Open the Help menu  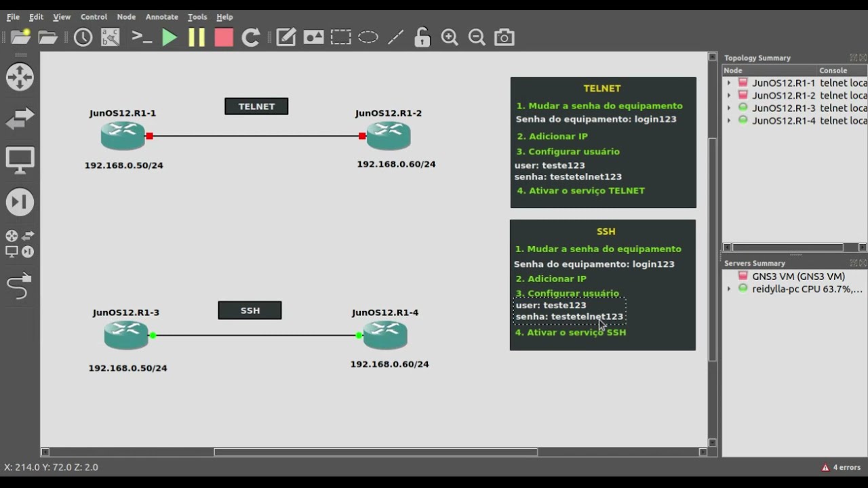coord(224,17)
